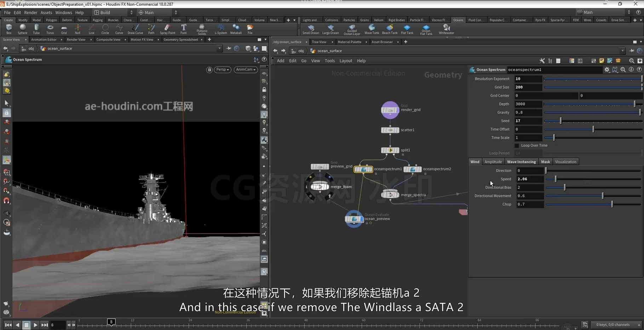Click the Beach Tank shelf tool
Viewport: 644px width, 330px height.
click(390, 29)
